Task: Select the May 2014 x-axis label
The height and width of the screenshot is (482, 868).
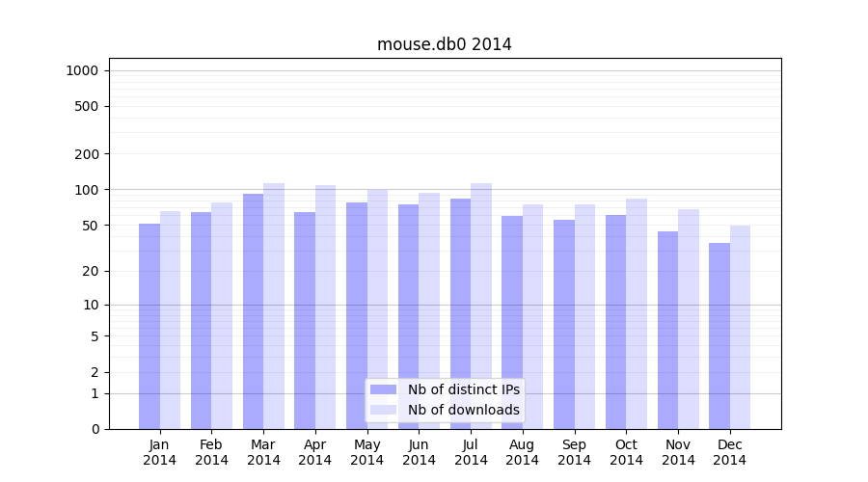Action: pos(366,452)
